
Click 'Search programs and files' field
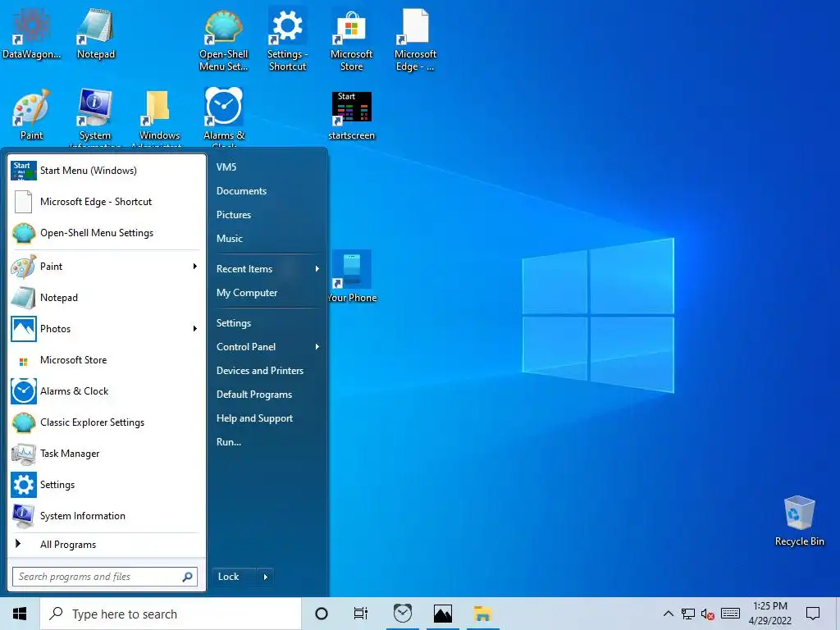[x=105, y=577]
